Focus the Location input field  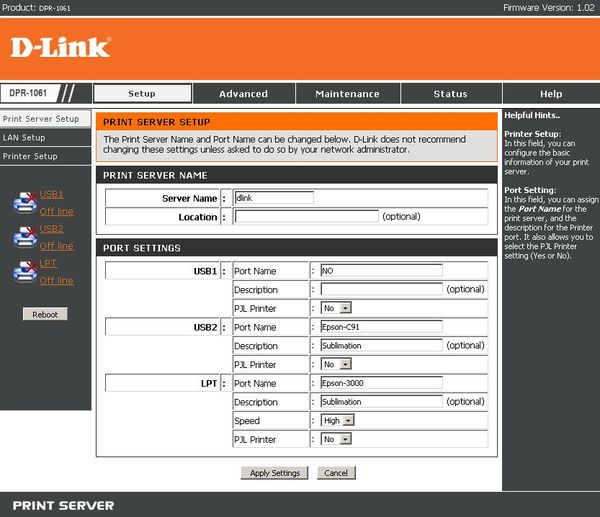[x=307, y=217]
